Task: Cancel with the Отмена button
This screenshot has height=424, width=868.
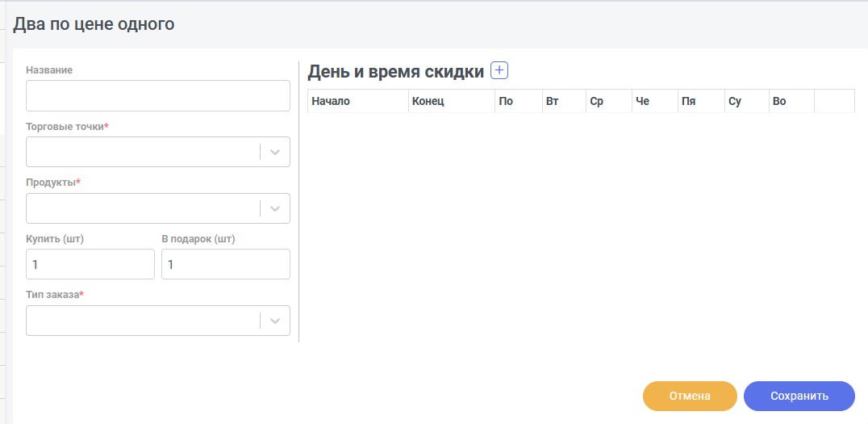Action: point(690,396)
